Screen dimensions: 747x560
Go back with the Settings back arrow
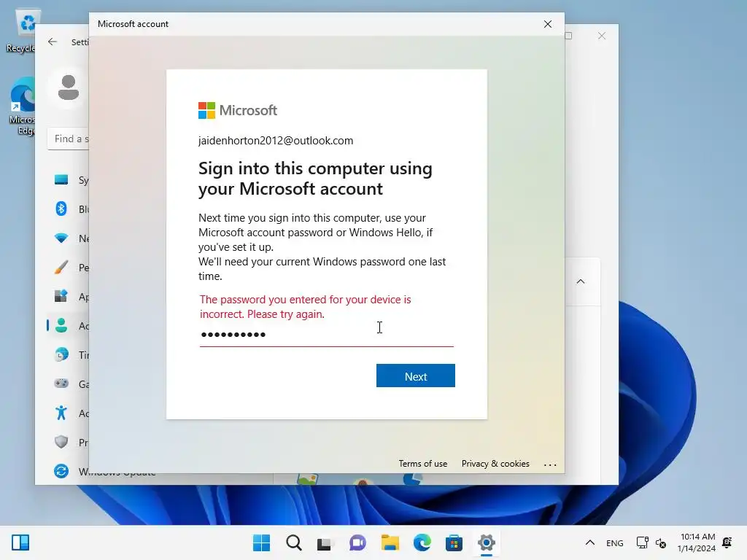53,42
